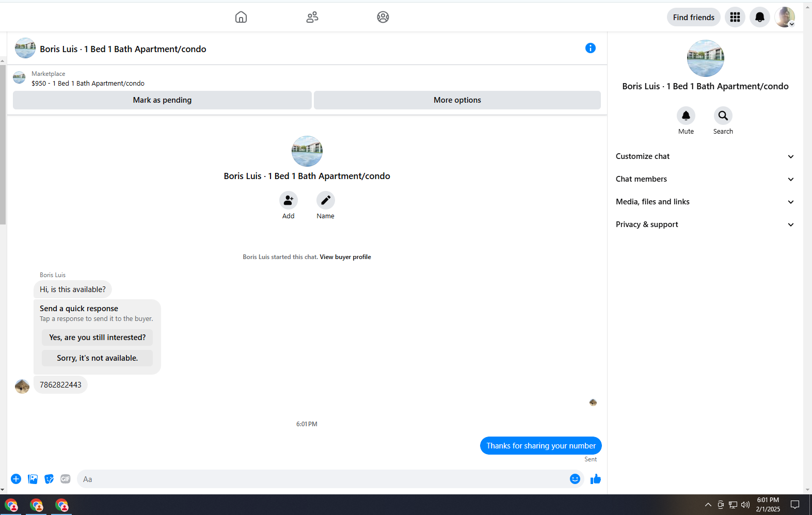Send a thumbs-up like
Screen dimensions: 812x515
[596, 479]
